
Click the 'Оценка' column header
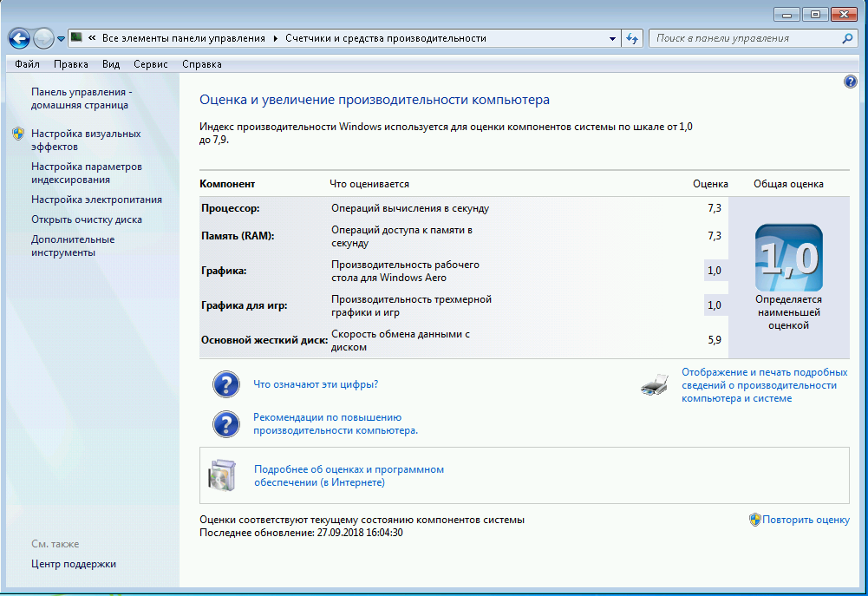[710, 184]
